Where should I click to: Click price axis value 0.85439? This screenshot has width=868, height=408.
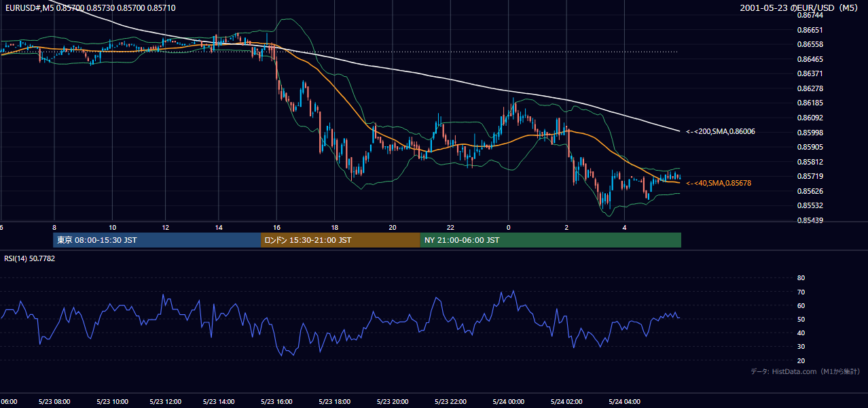point(810,220)
